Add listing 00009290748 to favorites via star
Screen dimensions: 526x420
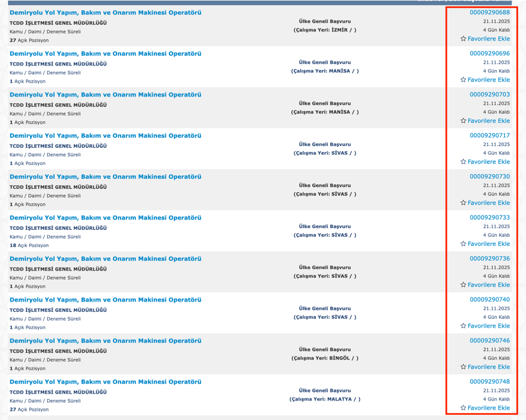click(463, 408)
